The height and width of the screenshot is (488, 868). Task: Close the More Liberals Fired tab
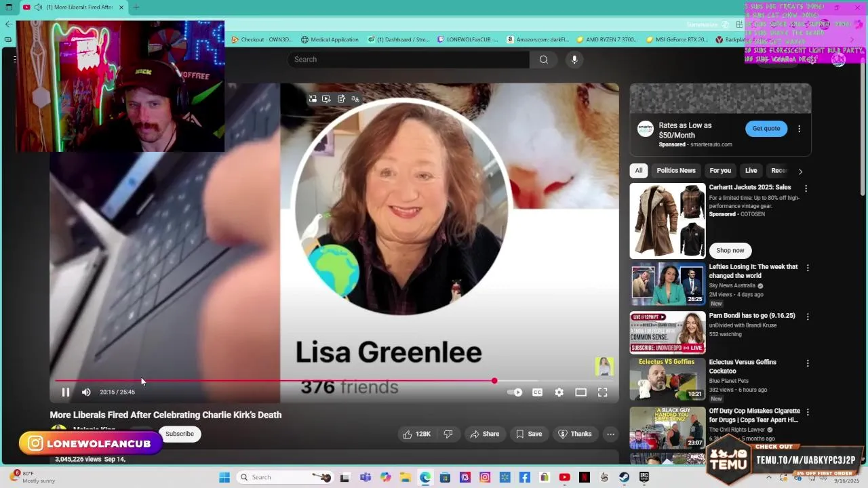pos(121,7)
